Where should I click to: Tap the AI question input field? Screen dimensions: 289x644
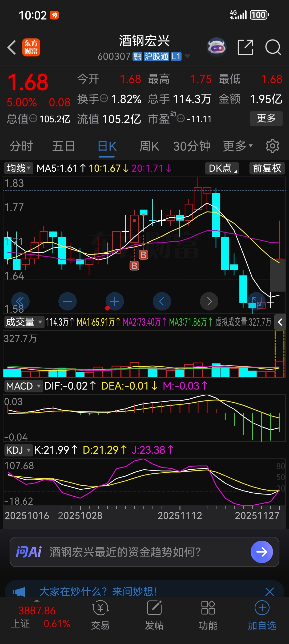click(x=144, y=552)
